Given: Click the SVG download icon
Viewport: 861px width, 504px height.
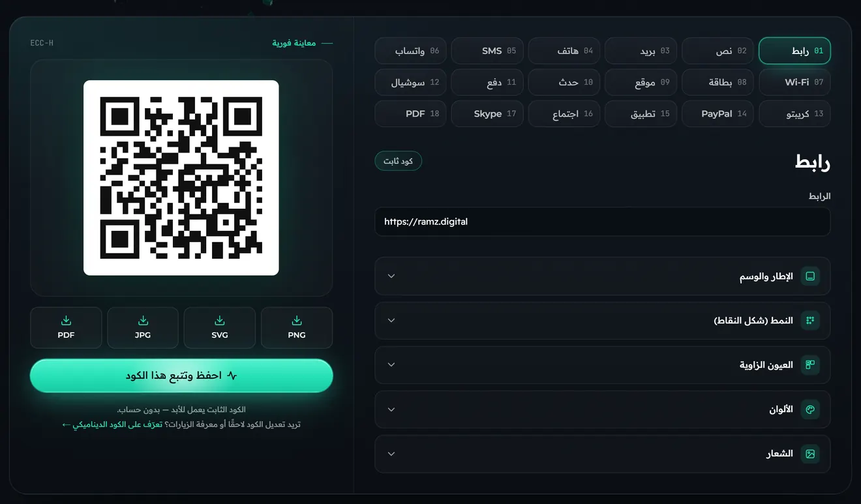Looking at the screenshot, I should (x=220, y=320).
